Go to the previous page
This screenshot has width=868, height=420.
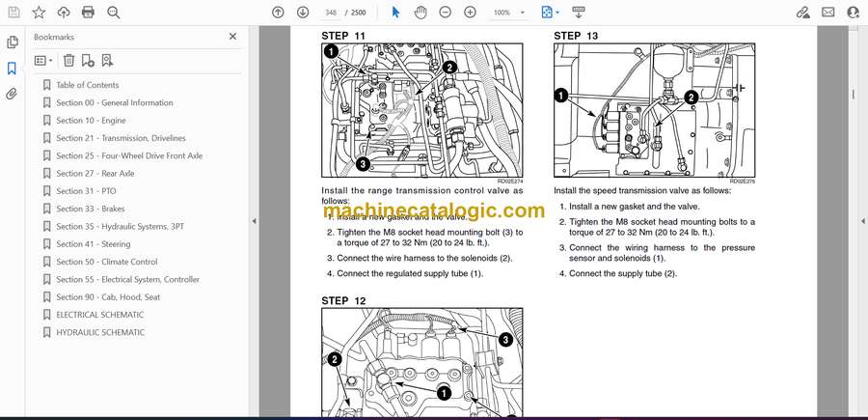pyautogui.click(x=278, y=13)
